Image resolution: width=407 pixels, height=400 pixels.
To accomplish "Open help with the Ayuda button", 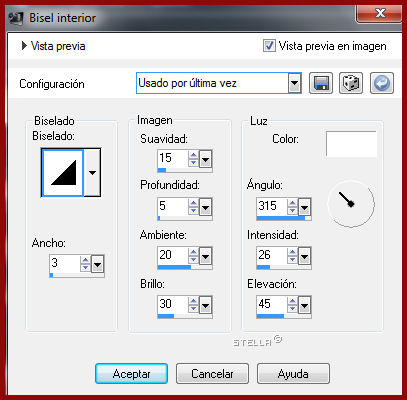I will (x=293, y=373).
